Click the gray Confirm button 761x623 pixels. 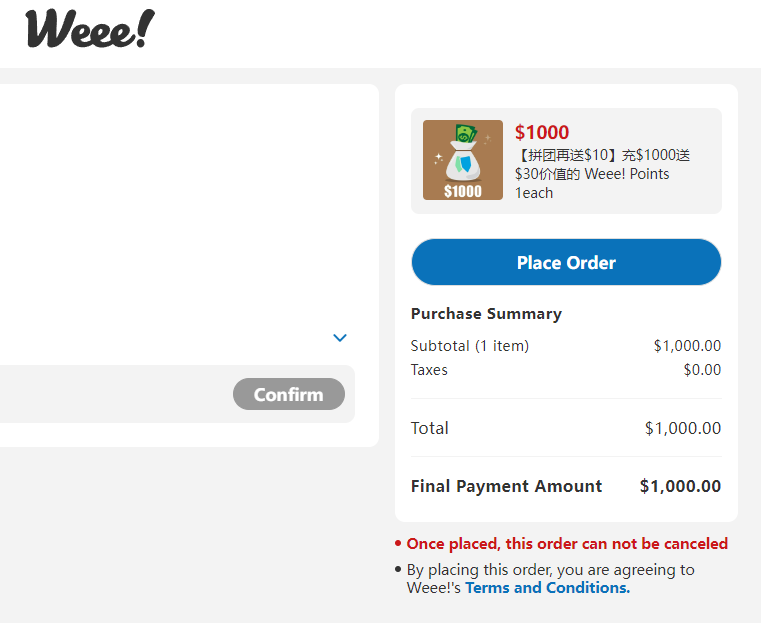(289, 394)
